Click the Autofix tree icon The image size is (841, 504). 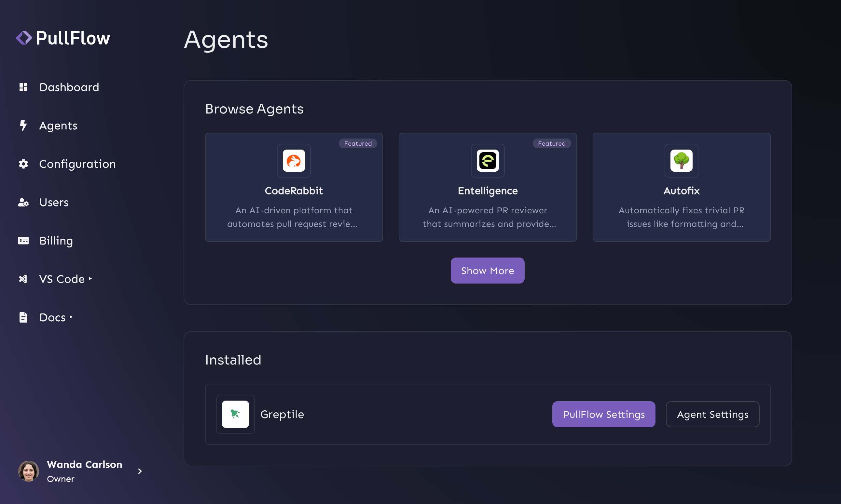(681, 161)
